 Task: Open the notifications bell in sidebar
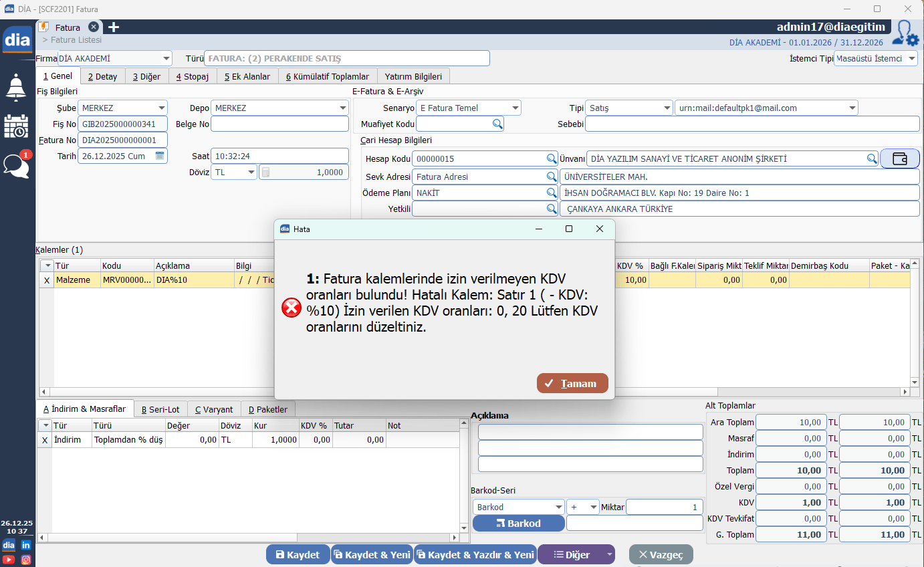tap(17, 87)
